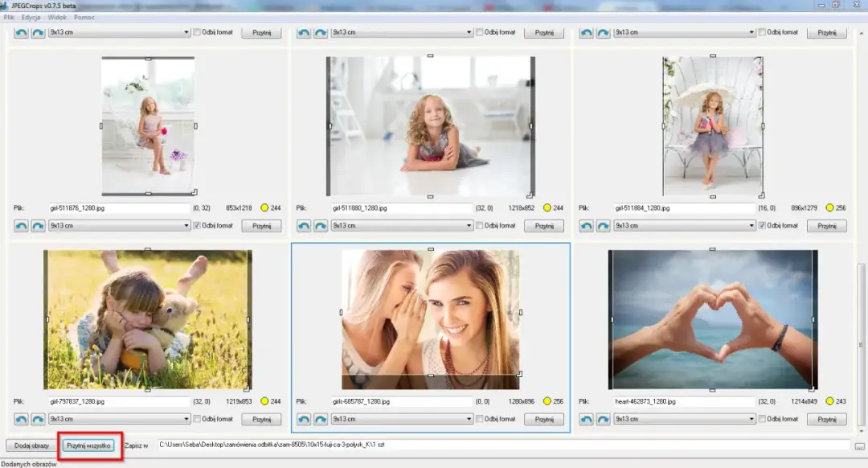Rotate girl-797837_1280.jpg counterclockwise
Screen dimensions: 868x468
click(x=22, y=419)
